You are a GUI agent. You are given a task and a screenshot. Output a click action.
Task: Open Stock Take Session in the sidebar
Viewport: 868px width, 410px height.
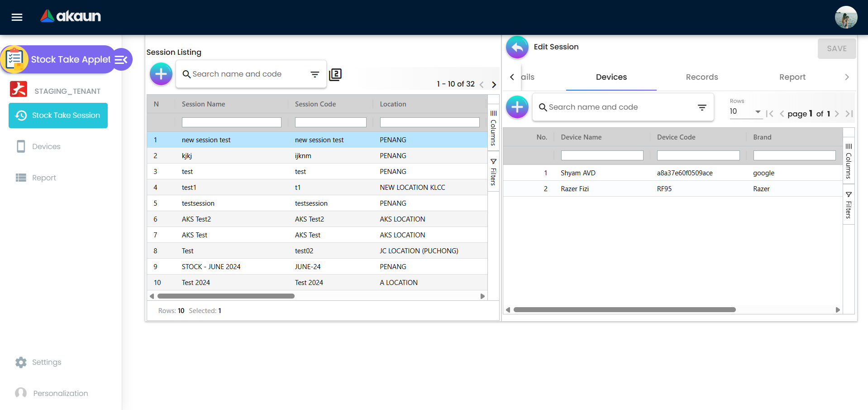click(58, 116)
